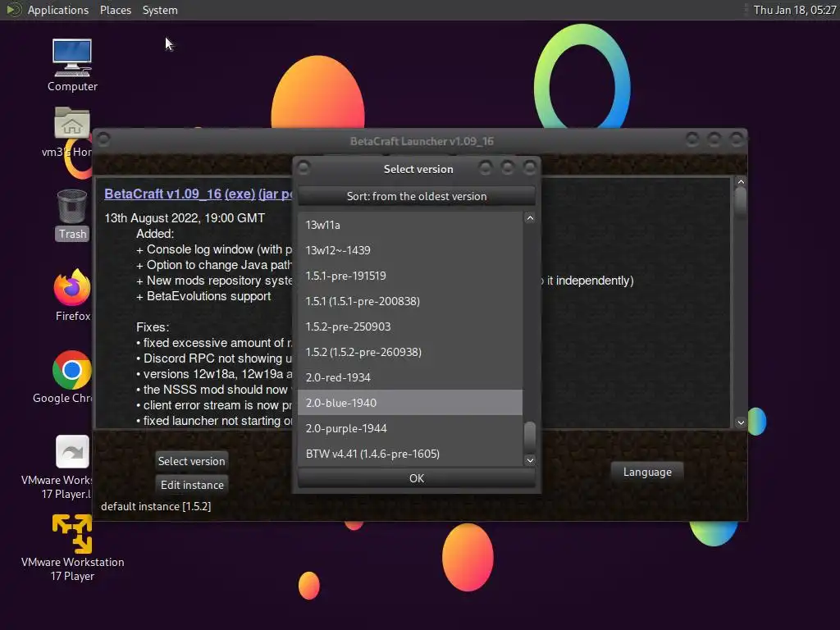Screen dimensions: 840x630
Task: Click '13th August 2022, 19:00 GMT' text
Action: click(x=185, y=218)
